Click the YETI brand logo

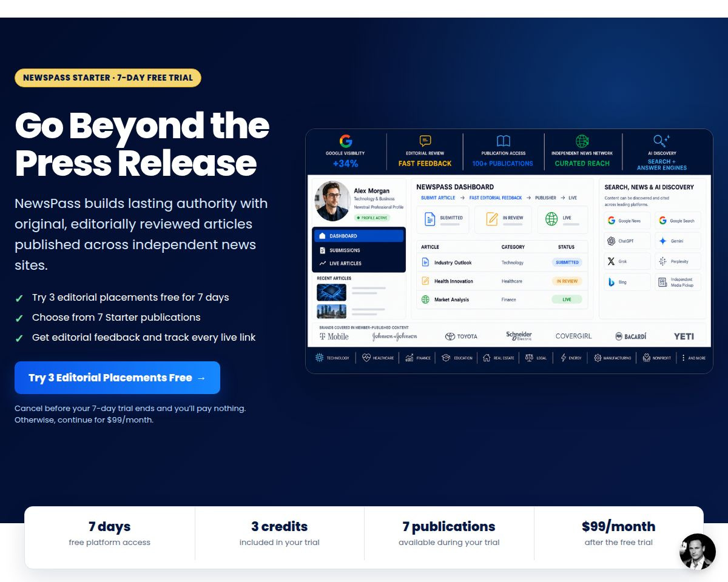684,336
